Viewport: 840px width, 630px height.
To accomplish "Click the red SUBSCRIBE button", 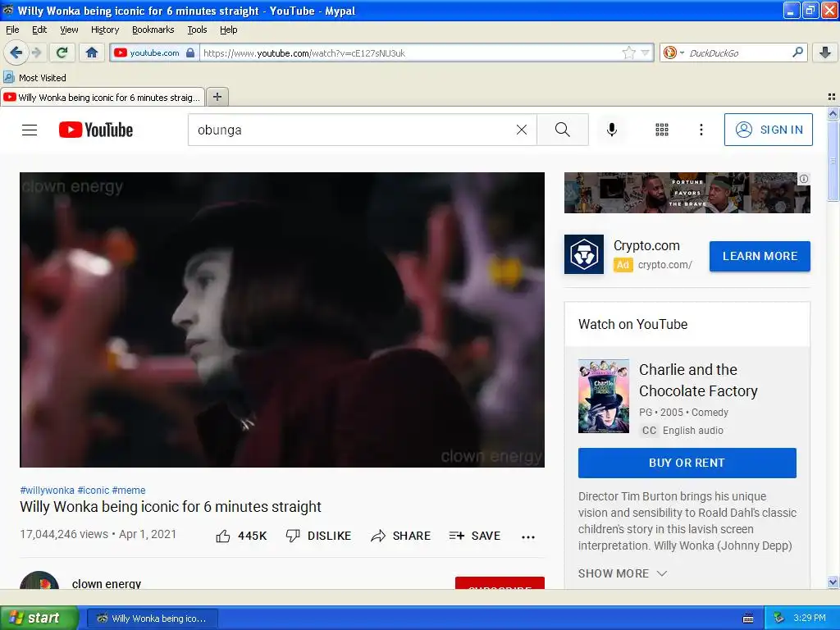I will tap(500, 583).
